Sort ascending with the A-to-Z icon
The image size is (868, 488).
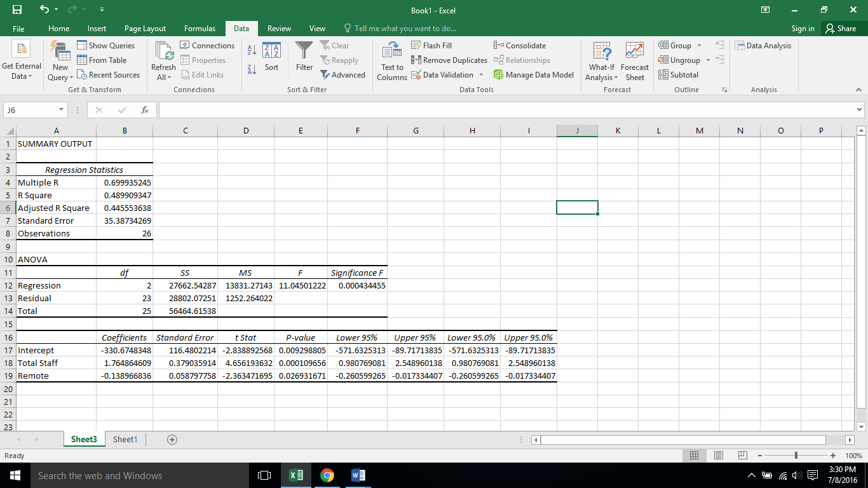(x=251, y=51)
